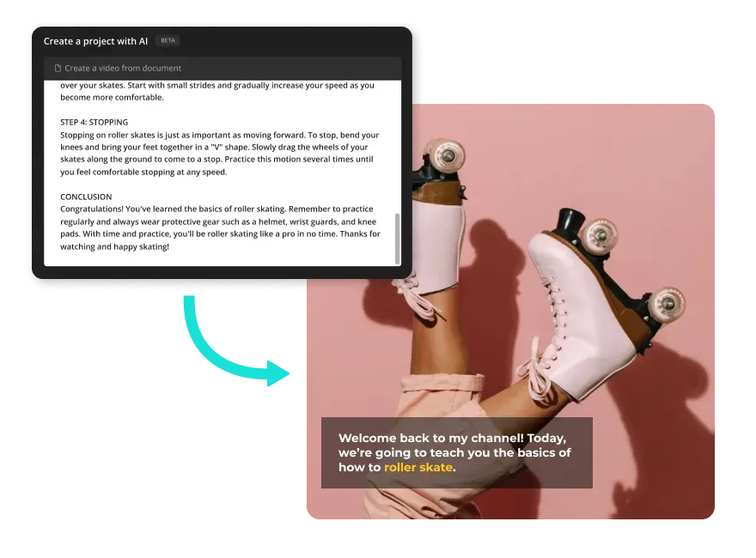Click the BETA badge
This screenshot has width=756, height=558.
coord(168,40)
